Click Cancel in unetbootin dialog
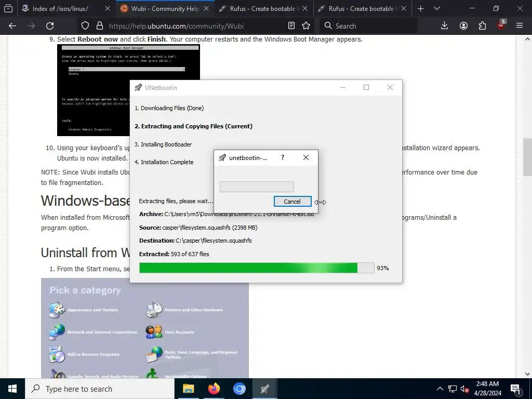 click(x=292, y=202)
